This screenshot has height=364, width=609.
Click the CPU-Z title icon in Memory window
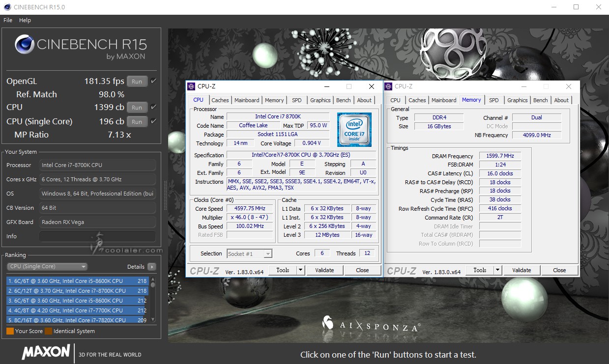click(x=389, y=86)
